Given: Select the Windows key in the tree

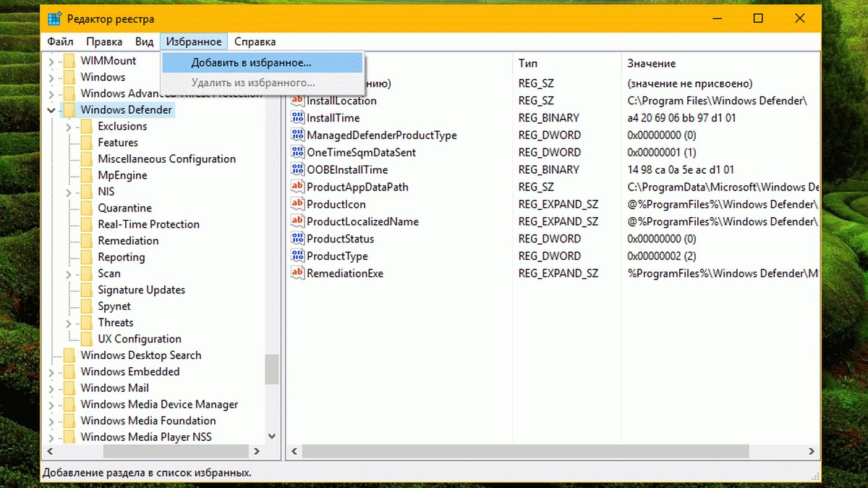Looking at the screenshot, I should [x=103, y=77].
